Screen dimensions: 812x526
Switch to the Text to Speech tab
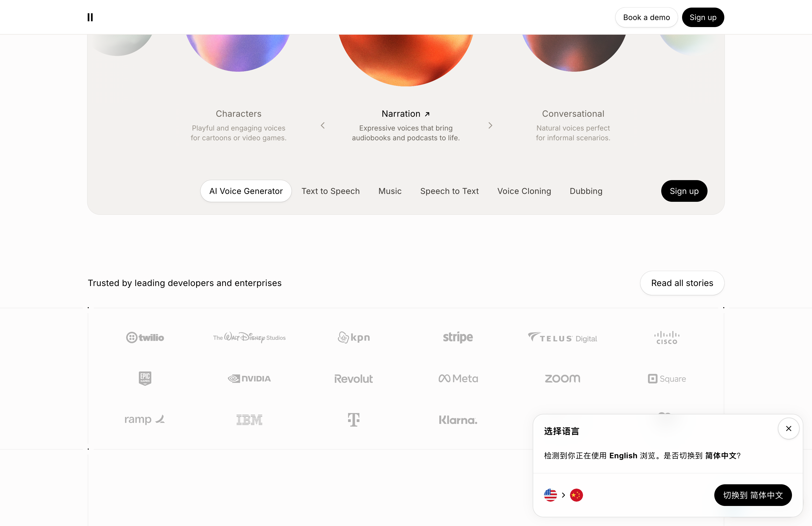[330, 191]
